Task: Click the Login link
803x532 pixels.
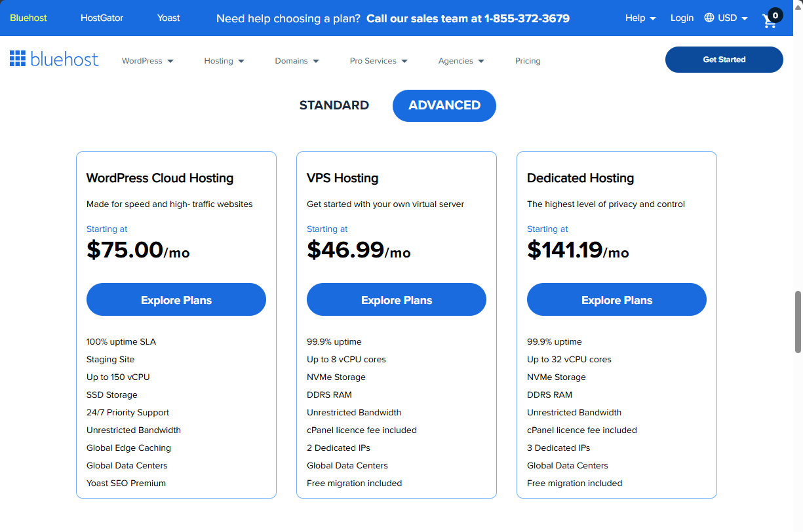Action: click(682, 18)
